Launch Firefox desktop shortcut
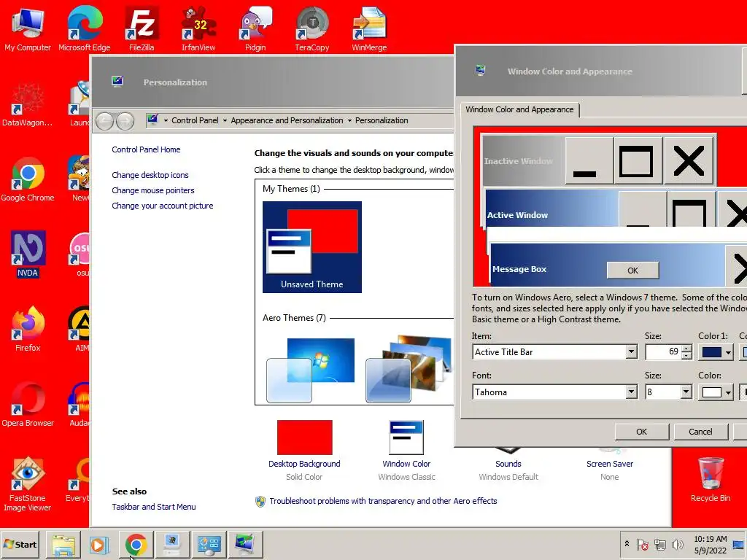The image size is (747, 560). 27,329
